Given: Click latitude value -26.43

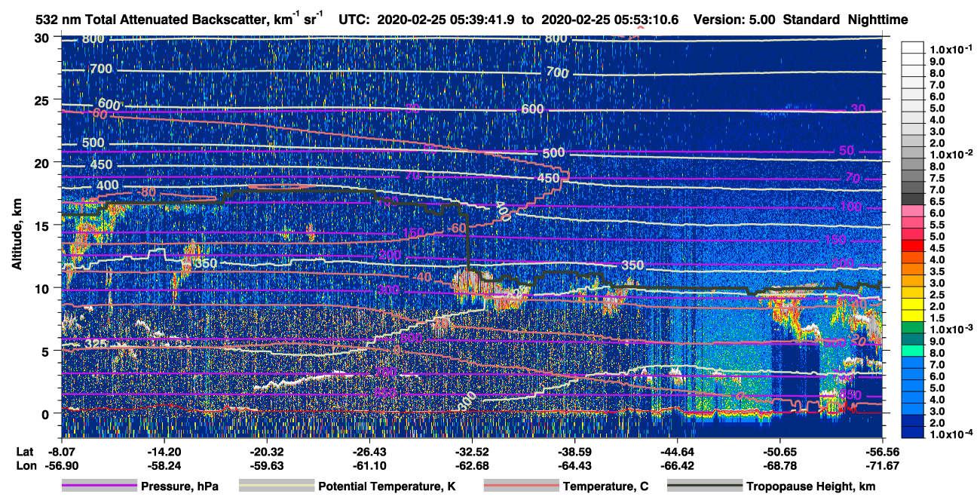Looking at the screenshot, I should tap(369, 452).
